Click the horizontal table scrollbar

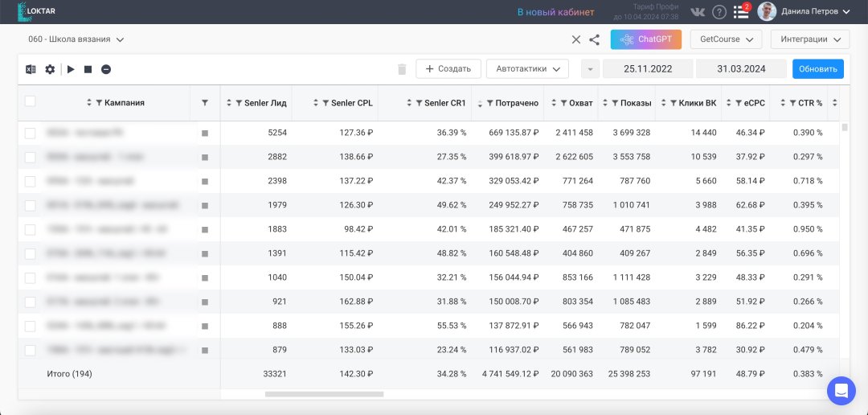(324, 394)
